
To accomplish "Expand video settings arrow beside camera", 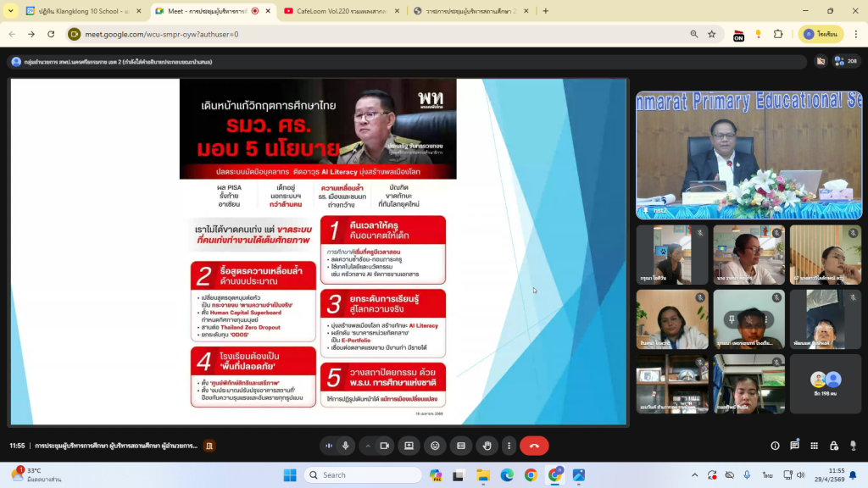I will pos(368,446).
